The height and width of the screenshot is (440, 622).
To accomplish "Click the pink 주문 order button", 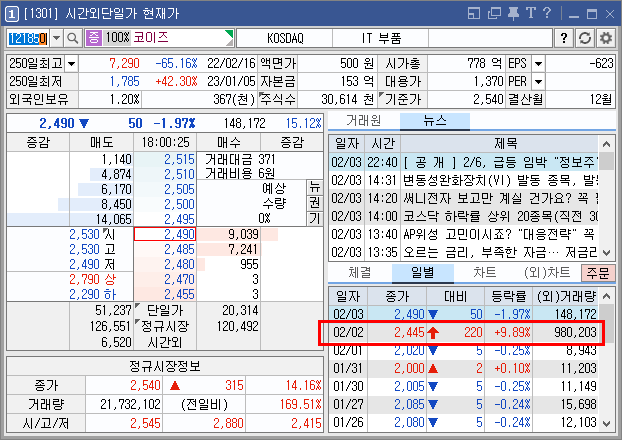I will [598, 273].
